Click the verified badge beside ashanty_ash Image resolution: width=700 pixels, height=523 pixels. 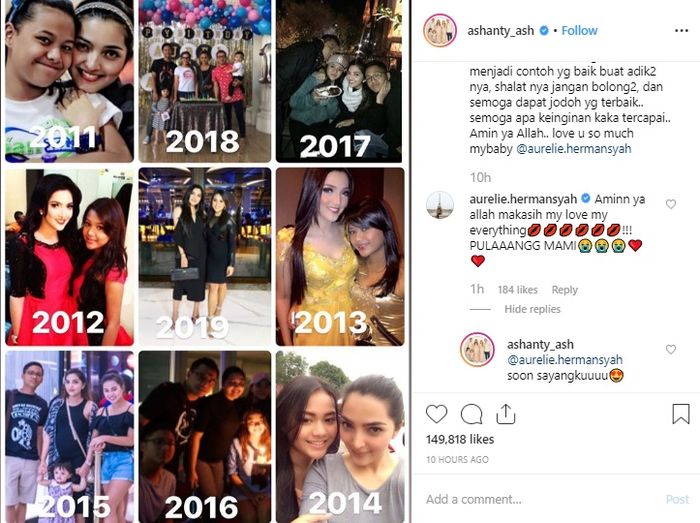[544, 30]
